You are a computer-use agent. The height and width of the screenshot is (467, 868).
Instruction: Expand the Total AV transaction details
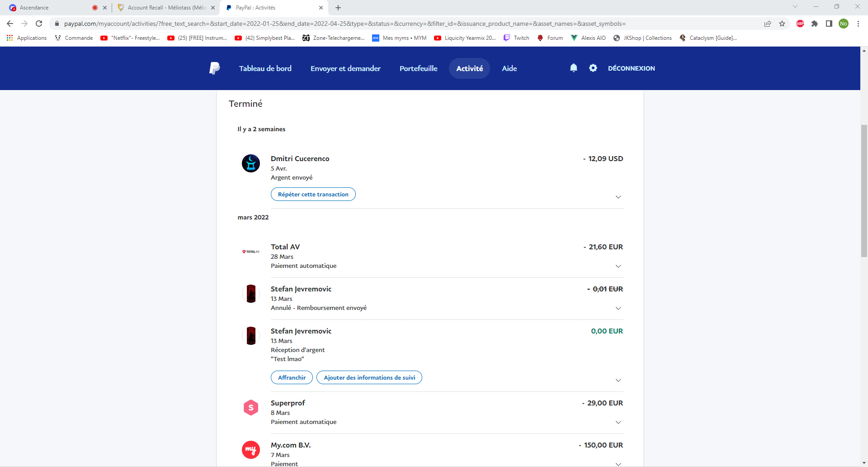click(x=618, y=266)
